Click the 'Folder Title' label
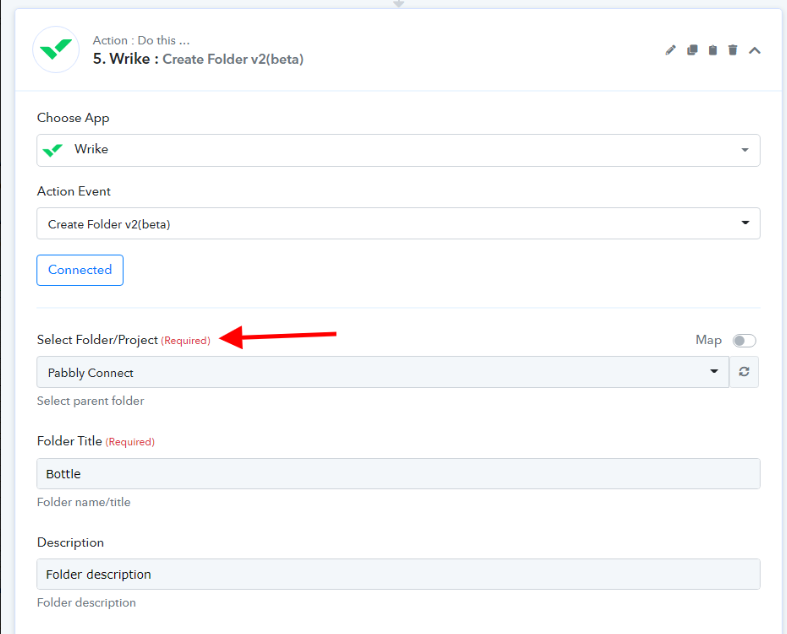This screenshot has height=634, width=787. tap(70, 441)
